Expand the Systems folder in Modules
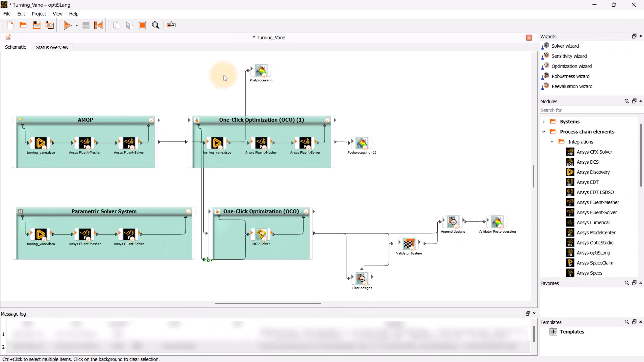The image size is (644, 362). tap(544, 122)
